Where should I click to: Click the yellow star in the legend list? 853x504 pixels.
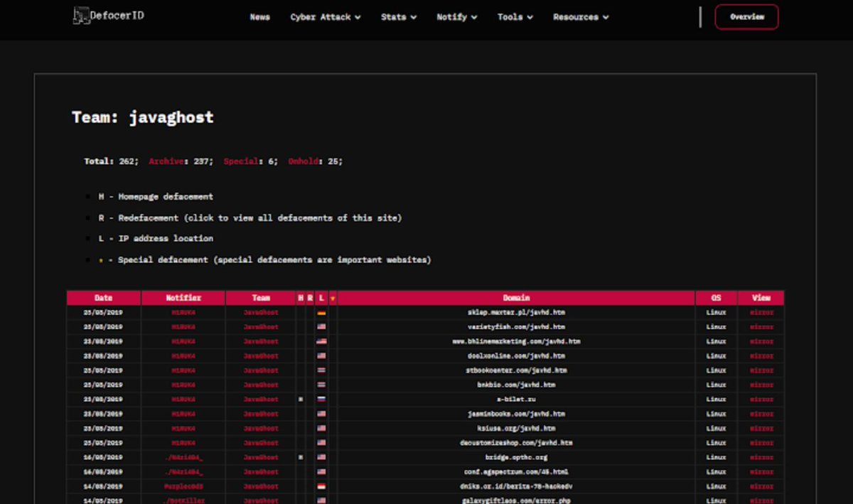(100, 260)
